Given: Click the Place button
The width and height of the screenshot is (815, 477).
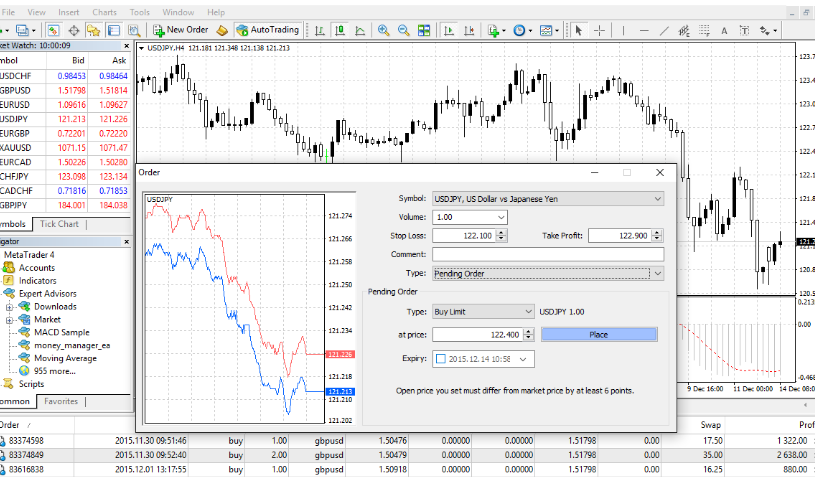Looking at the screenshot, I should [x=599, y=335].
